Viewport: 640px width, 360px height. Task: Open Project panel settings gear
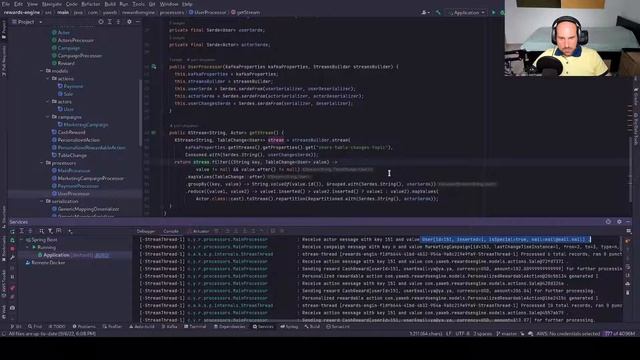pos(129,22)
